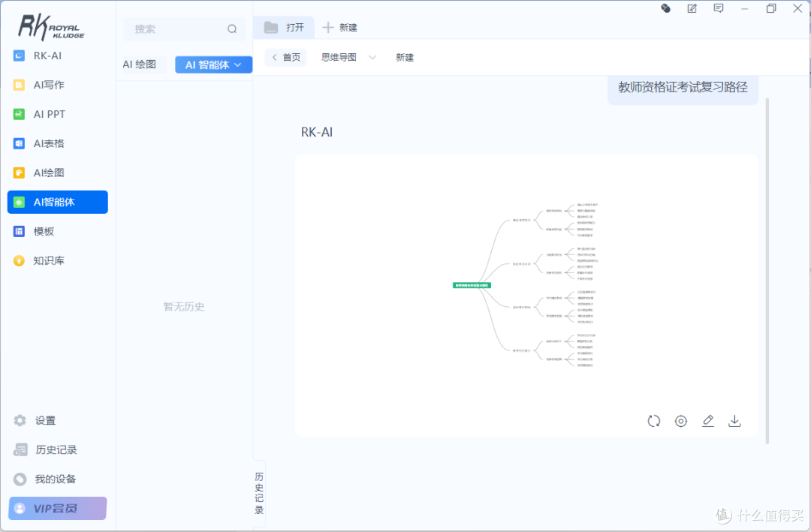This screenshot has height=532, width=811.
Task: Focus the 搜索 search field
Action: [184, 29]
